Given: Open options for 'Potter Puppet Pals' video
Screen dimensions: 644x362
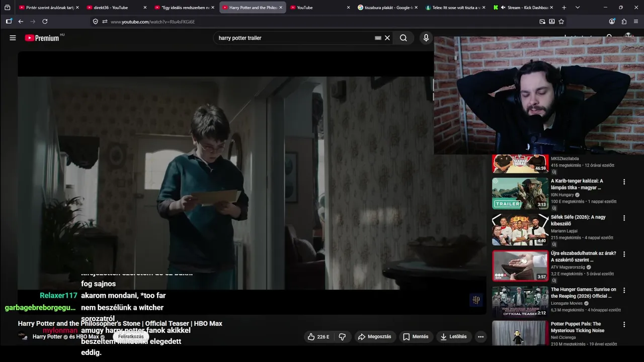Looking at the screenshot, I should click(624, 325).
